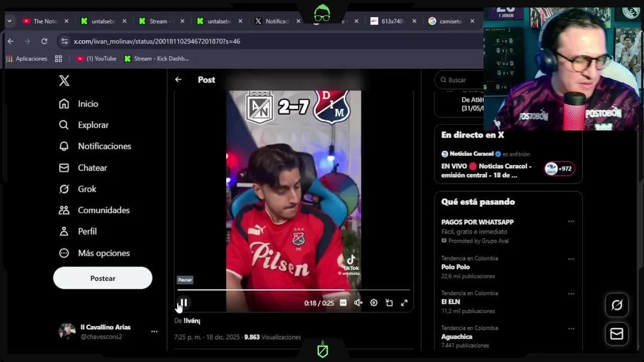This screenshot has width=644, height=362.
Task: Open Perfil in X sidebar
Action: (77, 231)
